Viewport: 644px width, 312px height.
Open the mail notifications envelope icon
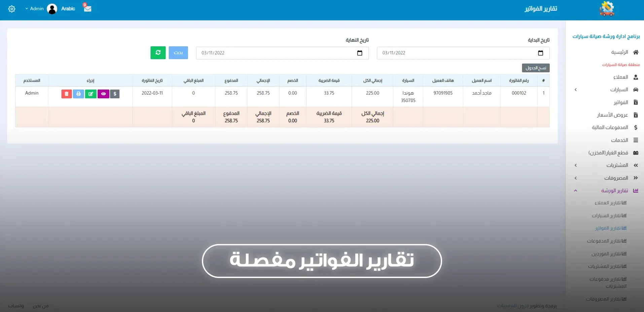click(87, 8)
